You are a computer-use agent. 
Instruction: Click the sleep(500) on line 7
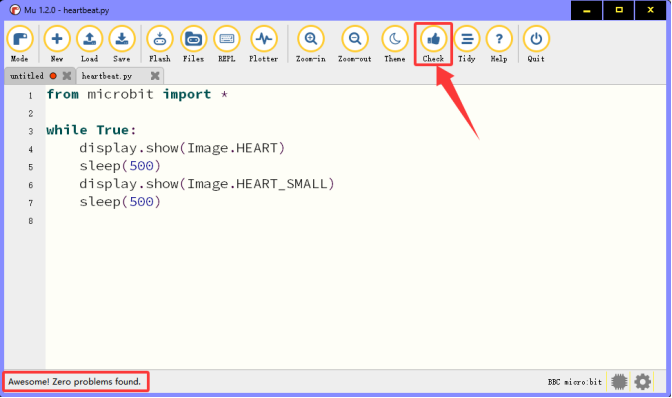[120, 202]
